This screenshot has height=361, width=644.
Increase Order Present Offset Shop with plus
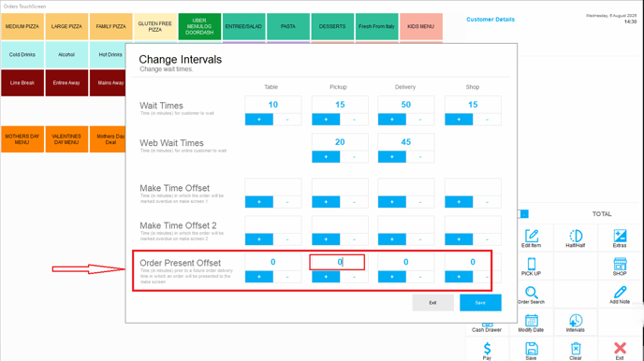(x=459, y=277)
